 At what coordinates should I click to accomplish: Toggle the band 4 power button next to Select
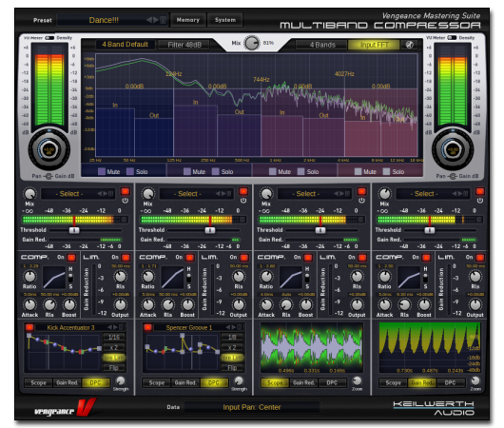click(x=480, y=192)
